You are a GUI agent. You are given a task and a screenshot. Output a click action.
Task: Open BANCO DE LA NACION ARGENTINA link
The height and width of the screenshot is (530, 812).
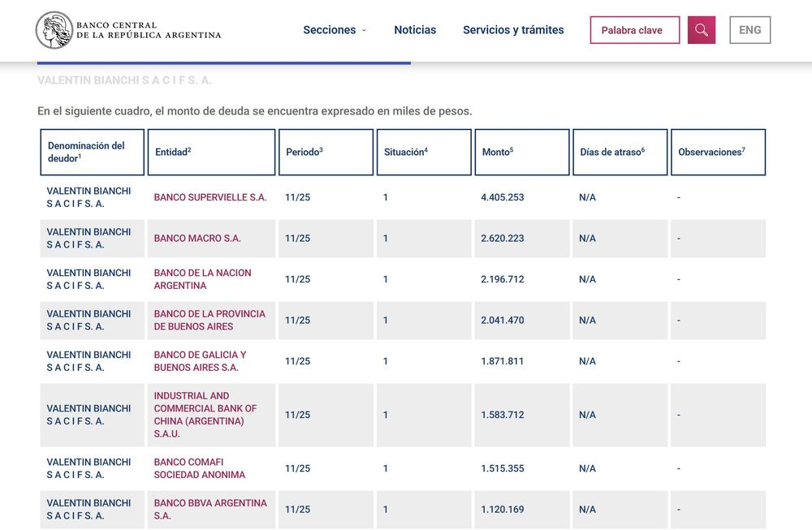click(202, 279)
